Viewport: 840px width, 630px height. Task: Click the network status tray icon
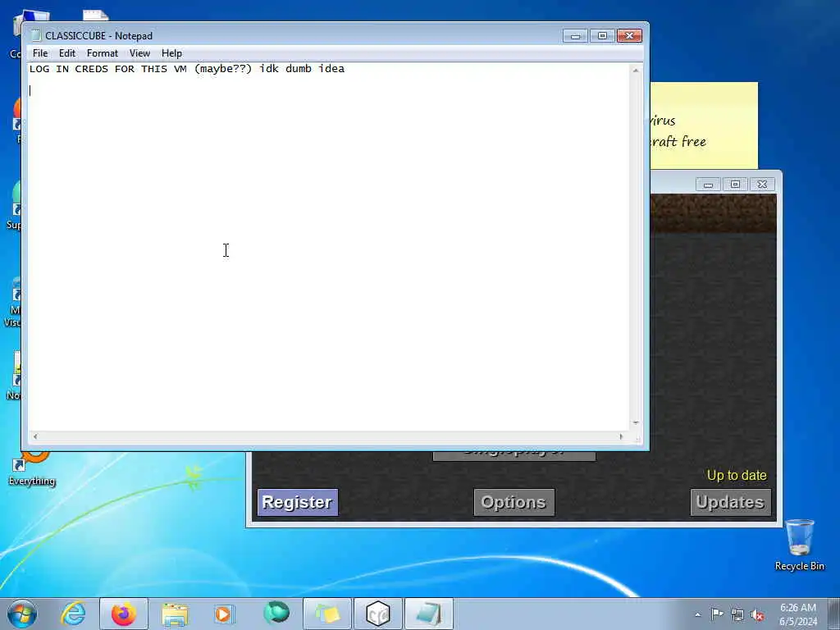click(x=737, y=615)
